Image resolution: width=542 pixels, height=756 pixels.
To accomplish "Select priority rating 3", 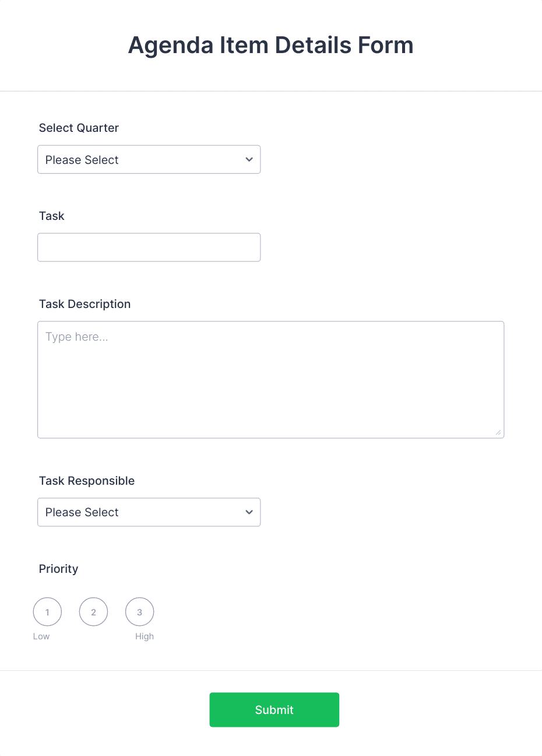I will [x=139, y=612].
